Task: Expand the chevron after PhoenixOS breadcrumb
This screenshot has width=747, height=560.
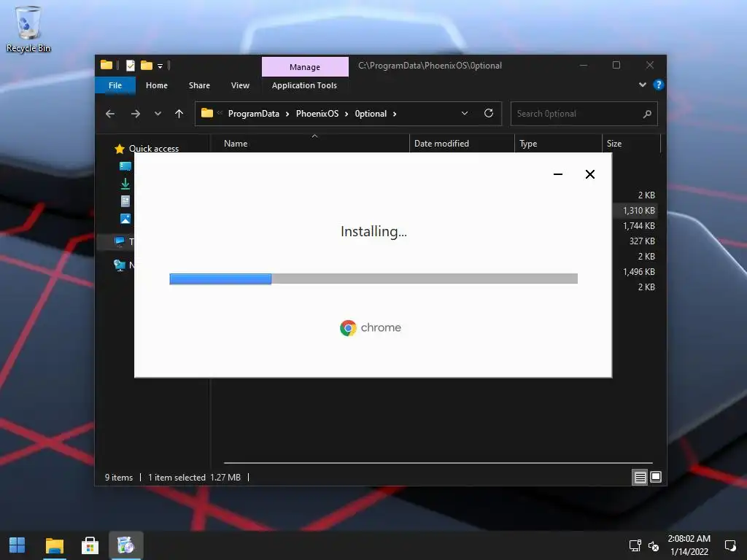Action: [x=347, y=114]
